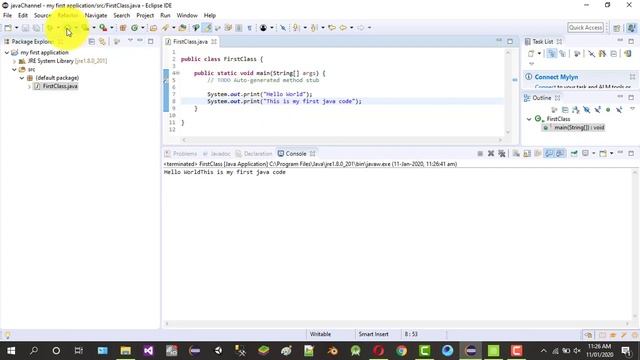Select the Console tab
The height and width of the screenshot is (360, 640).
click(296, 154)
